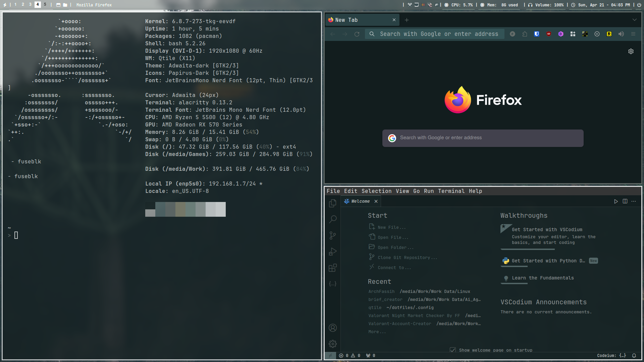644x362 pixels.
Task: Open VSCodium notifications bell in status bar
Action: click(634, 356)
